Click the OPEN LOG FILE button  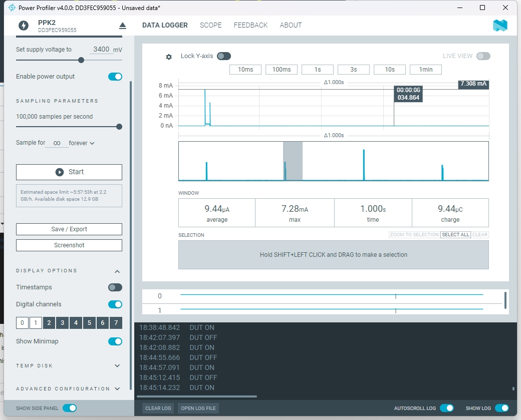pyautogui.click(x=198, y=408)
